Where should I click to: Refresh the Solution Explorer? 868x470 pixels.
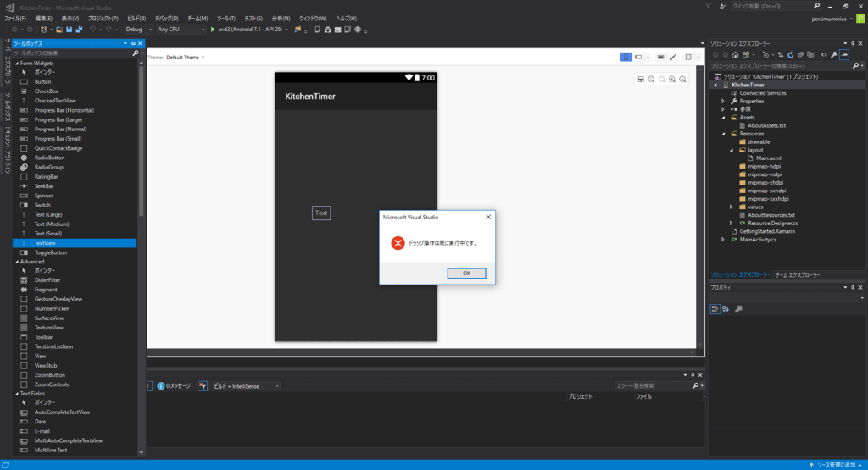pos(791,55)
